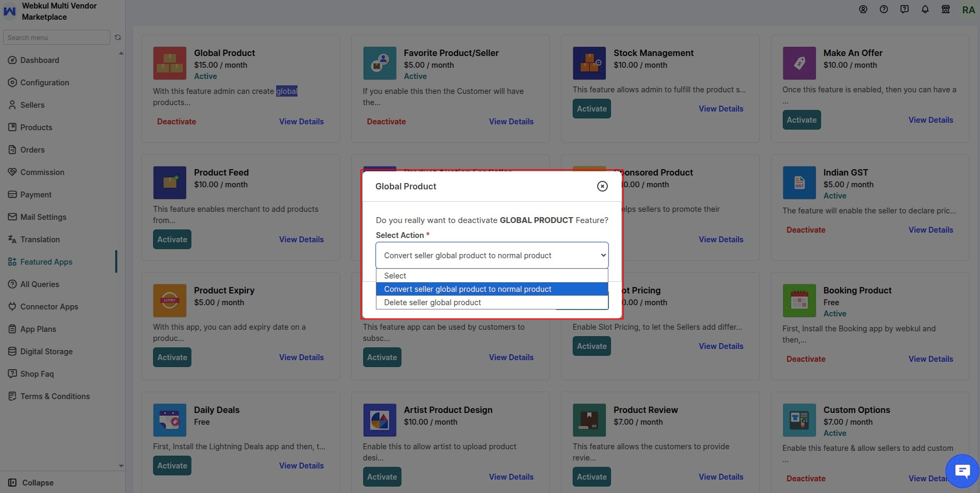The height and width of the screenshot is (493, 980).
Task: Pick 'Convert seller global product to normal product' option
Action: tap(492, 289)
